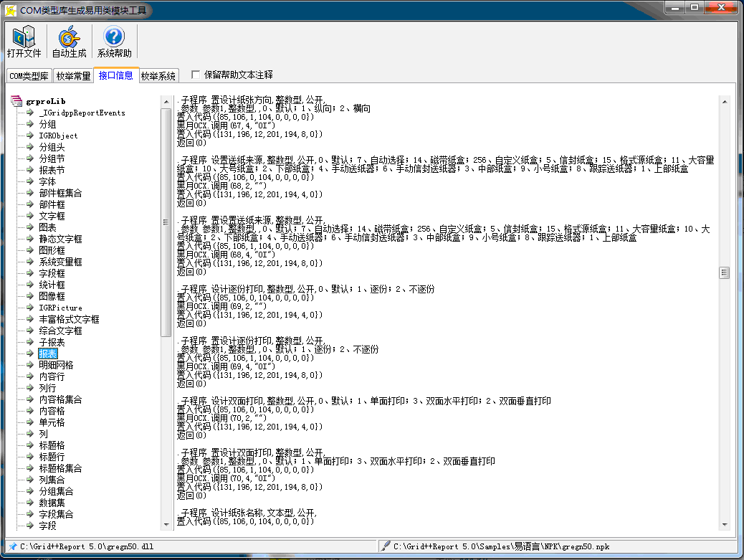Select 字段集合 tree item
This screenshot has width=744, height=560.
56,514
